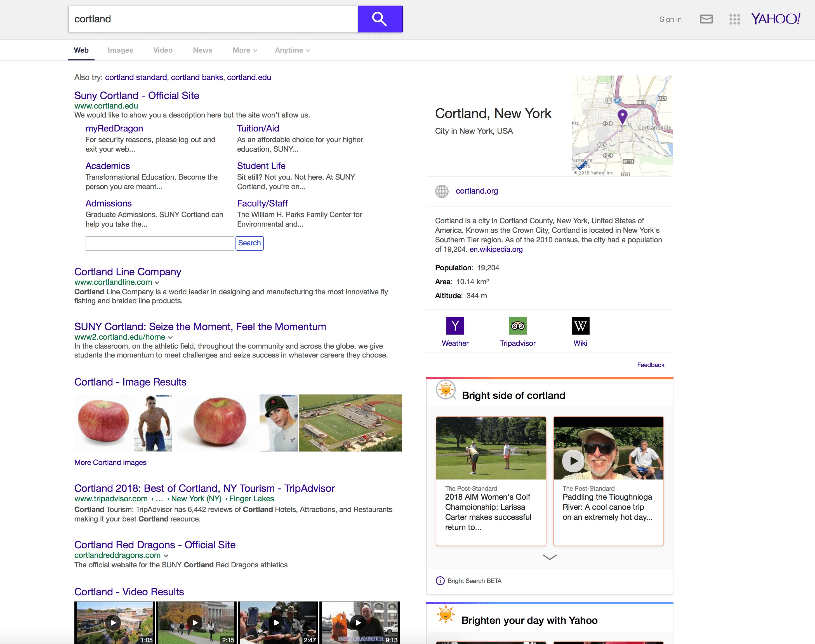This screenshot has height=644, width=815.
Task: Open the Admissions sitelink
Action: pyautogui.click(x=109, y=203)
